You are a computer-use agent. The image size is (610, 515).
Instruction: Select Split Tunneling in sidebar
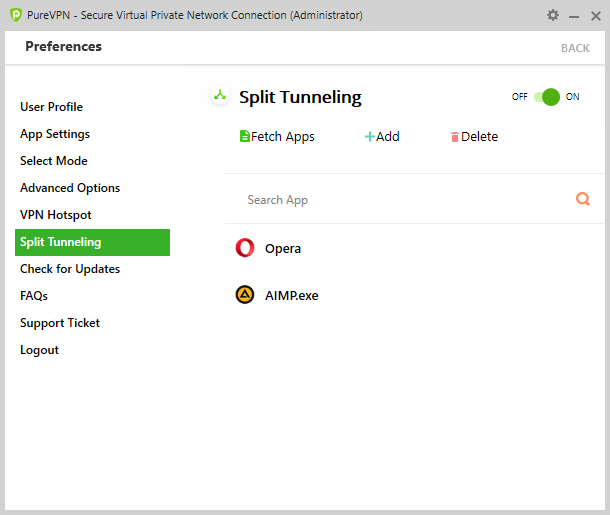93,242
